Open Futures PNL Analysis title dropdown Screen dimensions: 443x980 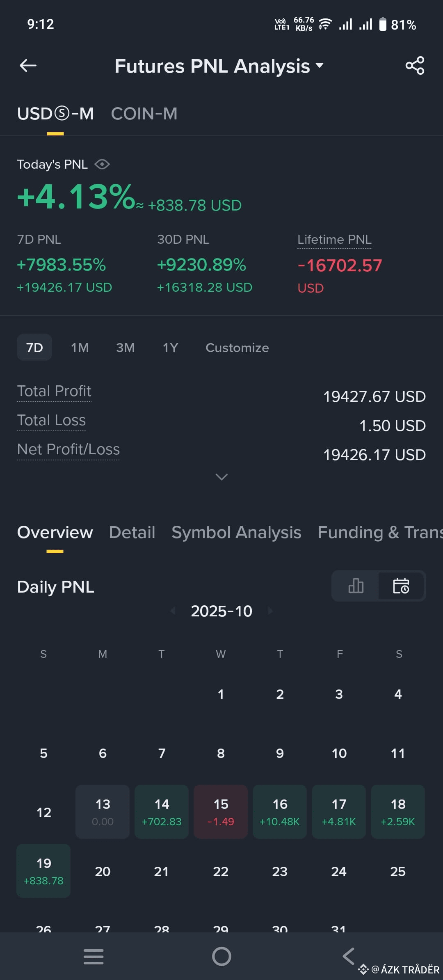pyautogui.click(x=219, y=66)
